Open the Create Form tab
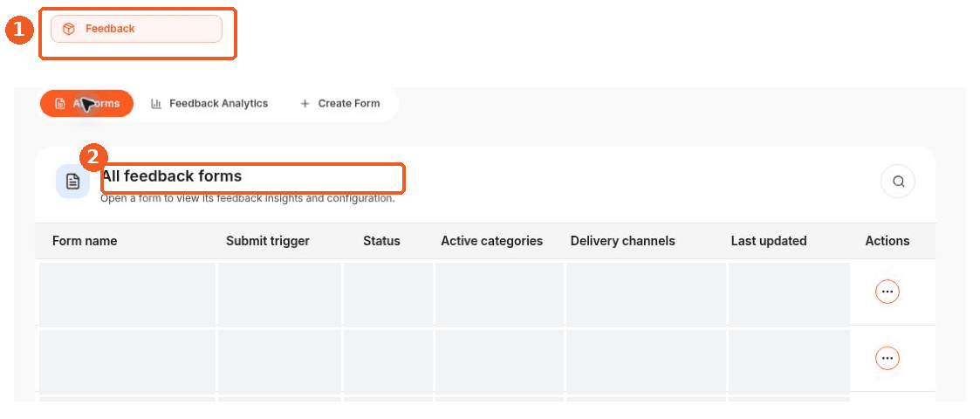This screenshot has width=980, height=419. click(x=340, y=103)
